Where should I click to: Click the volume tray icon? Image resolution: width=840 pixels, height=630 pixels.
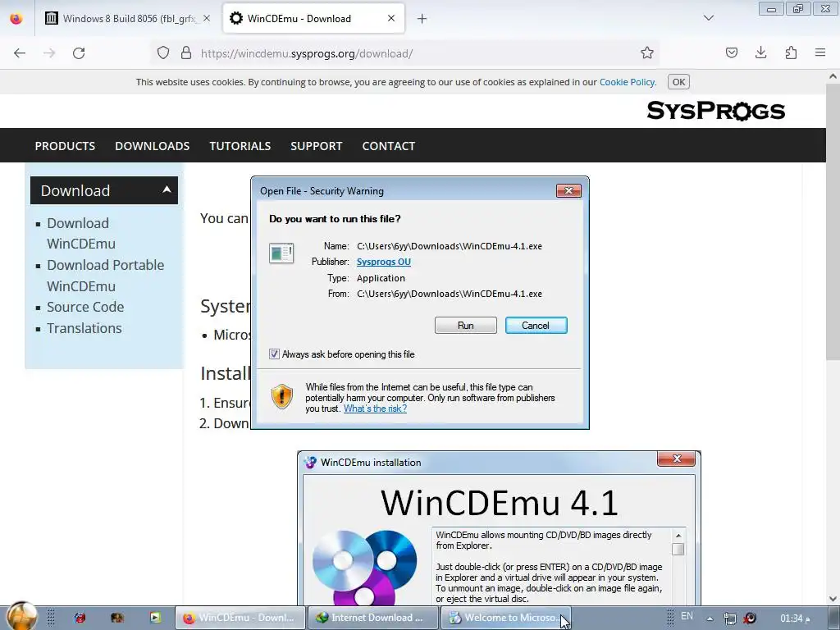coord(750,619)
